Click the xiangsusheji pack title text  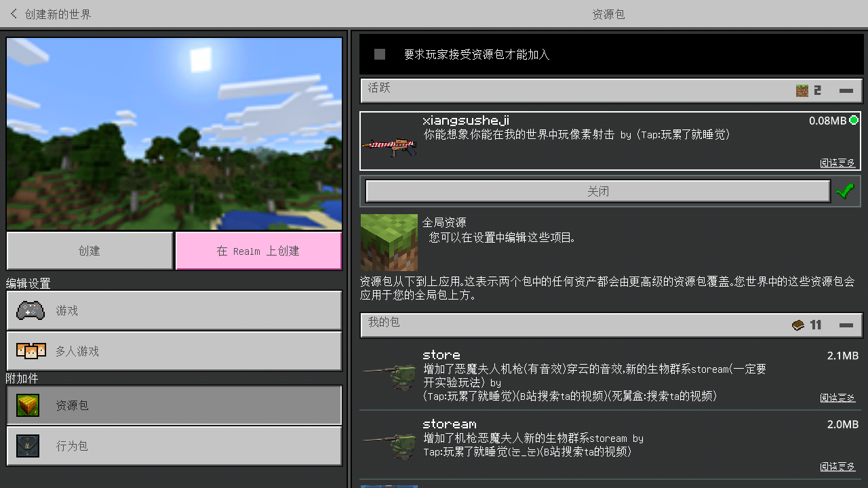[x=466, y=121]
